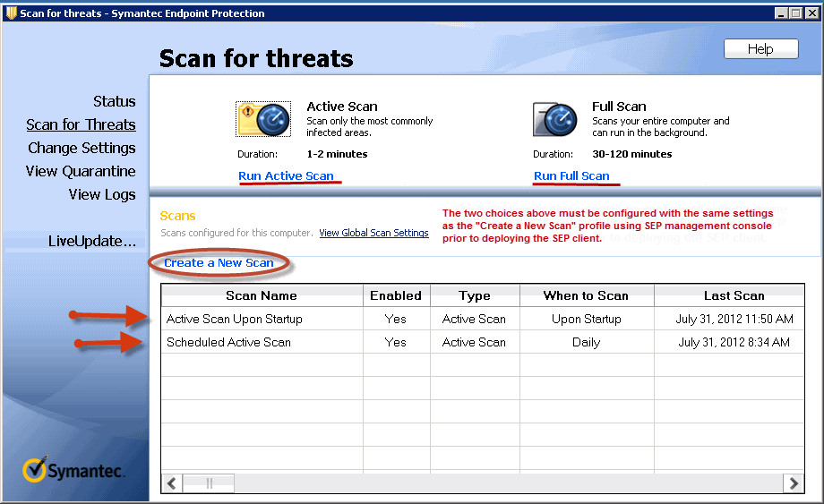Select the Active Scan Upon Startup row

pos(235,319)
